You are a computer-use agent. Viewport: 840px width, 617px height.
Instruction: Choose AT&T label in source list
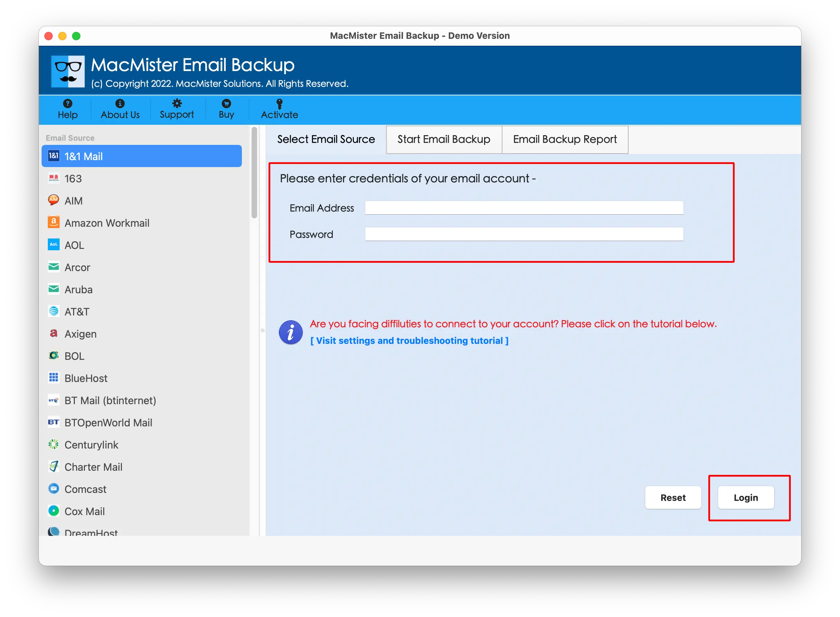tap(77, 312)
